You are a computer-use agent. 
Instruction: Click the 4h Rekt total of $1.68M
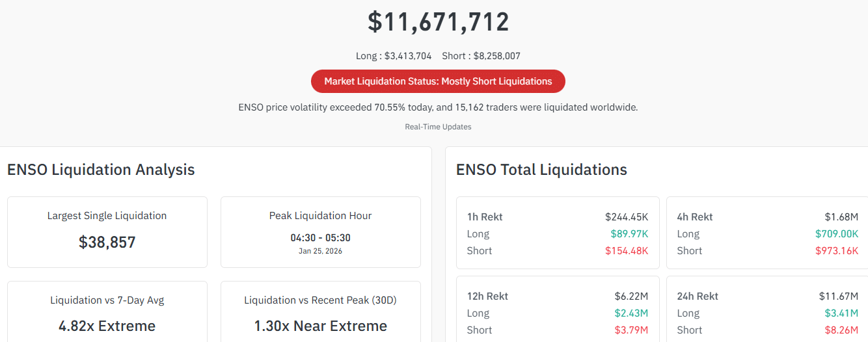click(x=841, y=217)
